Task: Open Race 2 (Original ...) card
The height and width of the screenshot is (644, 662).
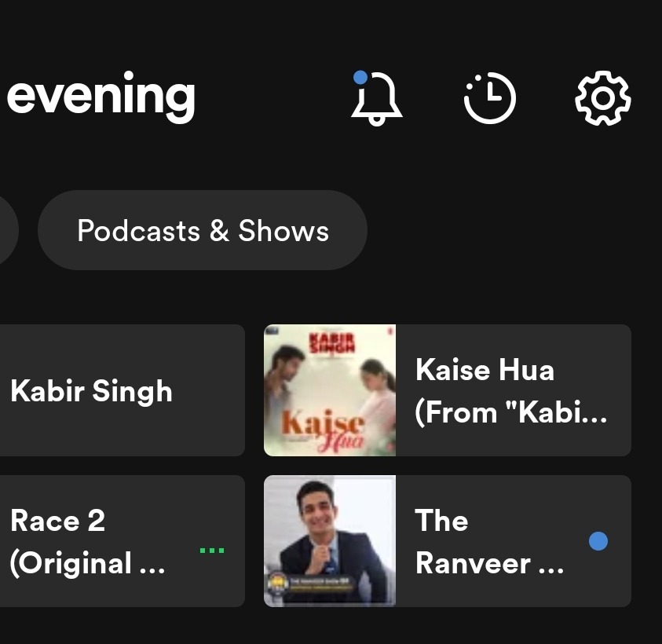Action: tap(123, 541)
